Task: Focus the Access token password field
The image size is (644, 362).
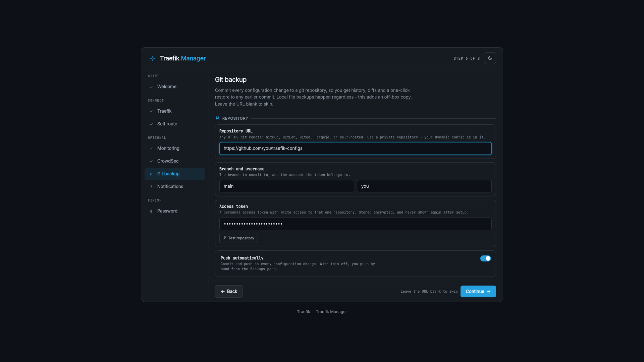Action: (x=355, y=224)
